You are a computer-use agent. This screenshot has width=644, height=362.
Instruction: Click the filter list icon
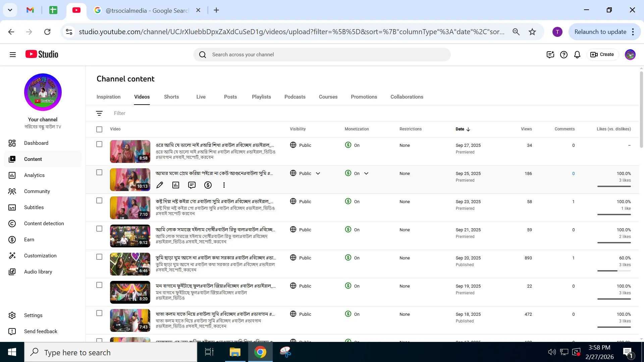coord(99,113)
